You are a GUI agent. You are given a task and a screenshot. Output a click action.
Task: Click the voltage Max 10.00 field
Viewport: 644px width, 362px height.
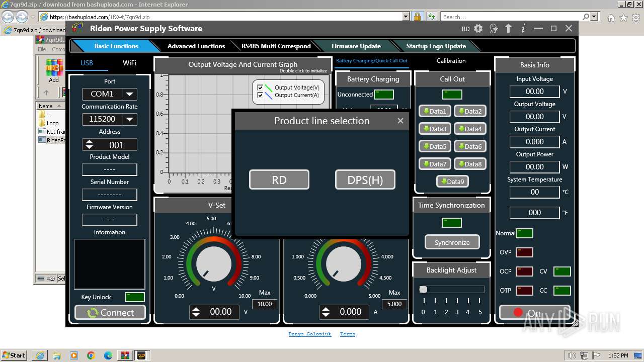265,304
